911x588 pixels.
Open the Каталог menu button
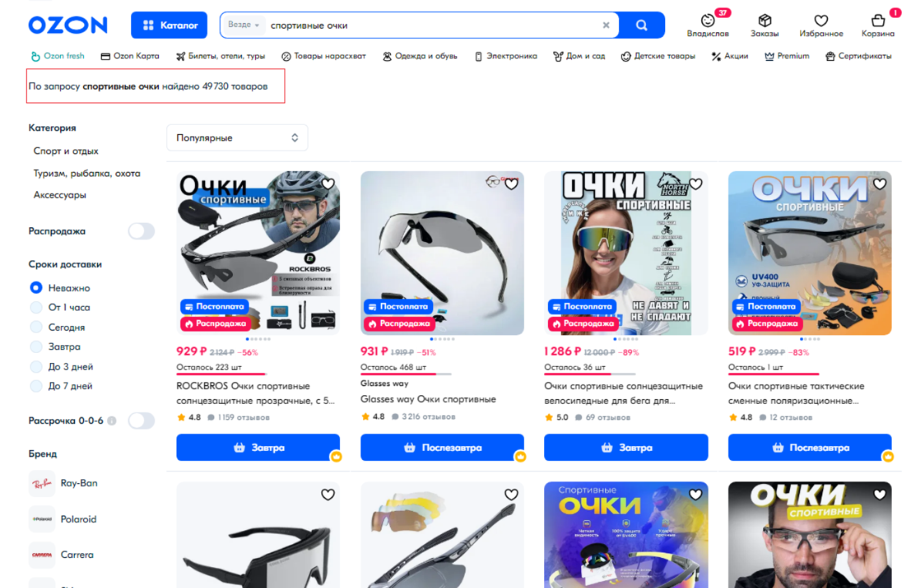click(x=169, y=25)
